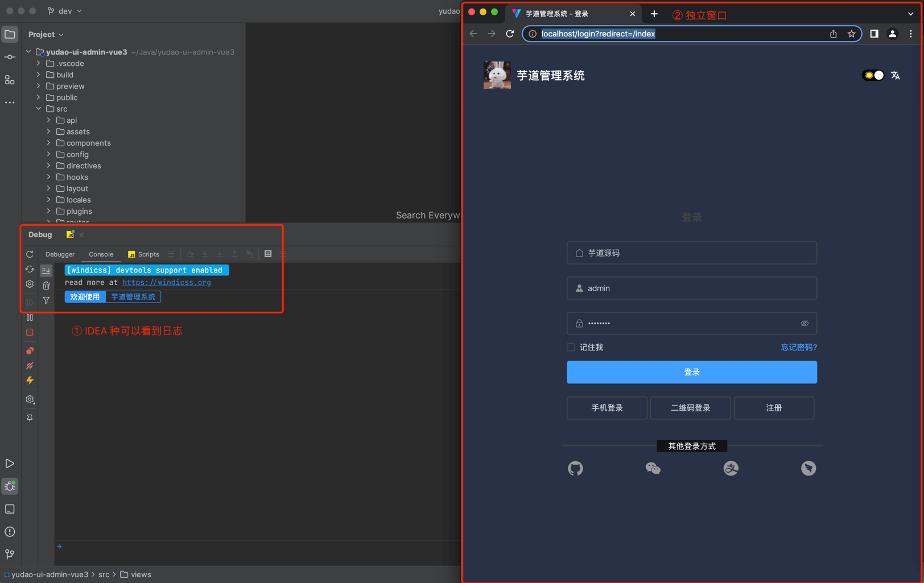Expand the api folder

tap(48, 120)
